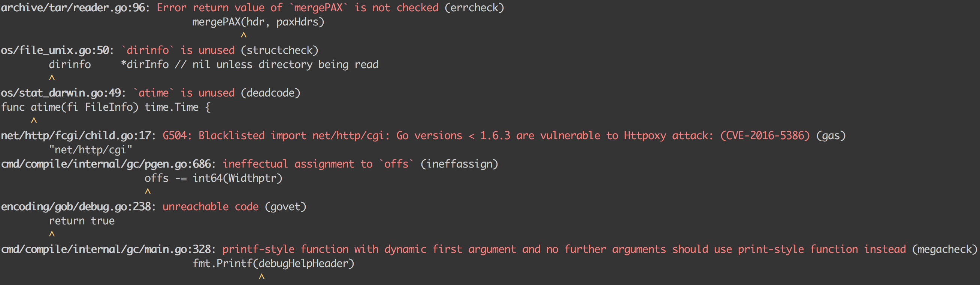Click the "dirinfo is unused" warning text
Viewport: 980px width, 285px height.
pos(178,50)
